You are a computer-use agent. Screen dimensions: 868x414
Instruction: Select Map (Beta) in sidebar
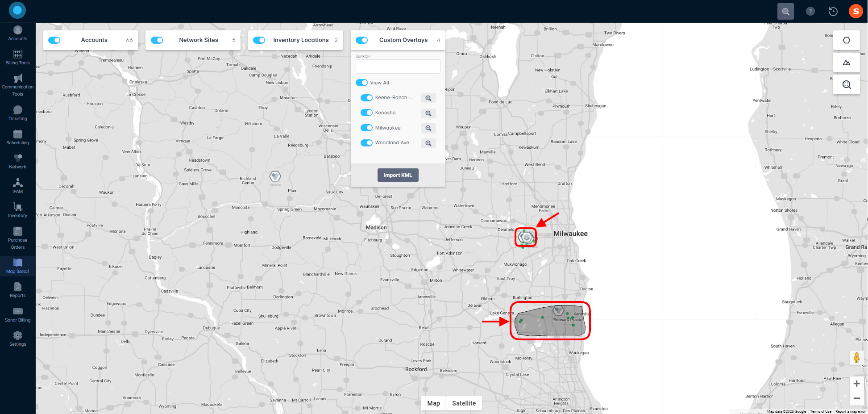17,266
